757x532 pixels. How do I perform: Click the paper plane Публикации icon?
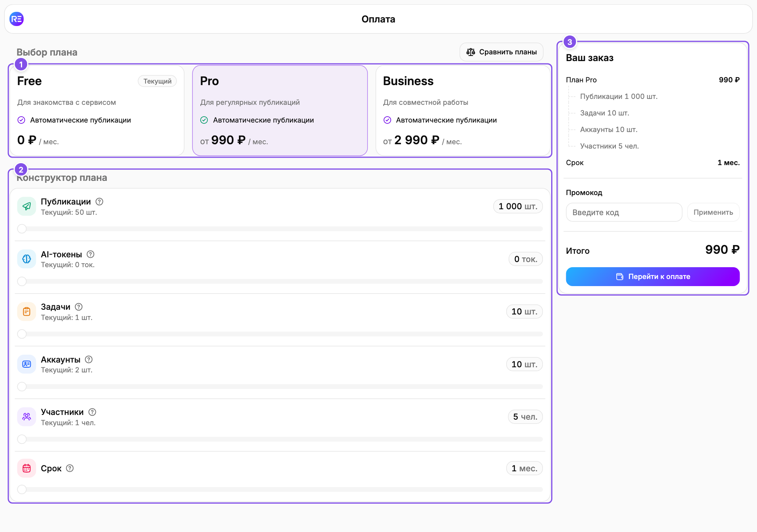click(x=26, y=206)
